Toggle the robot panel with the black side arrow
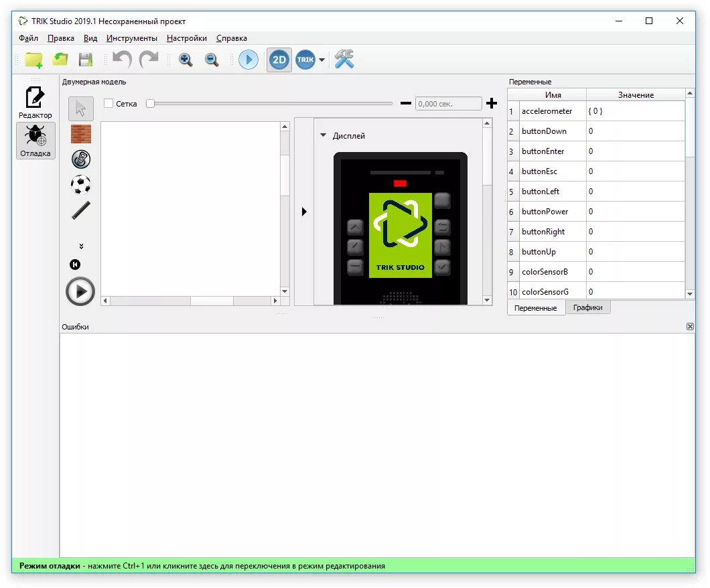The height and width of the screenshot is (588, 710). (x=304, y=212)
